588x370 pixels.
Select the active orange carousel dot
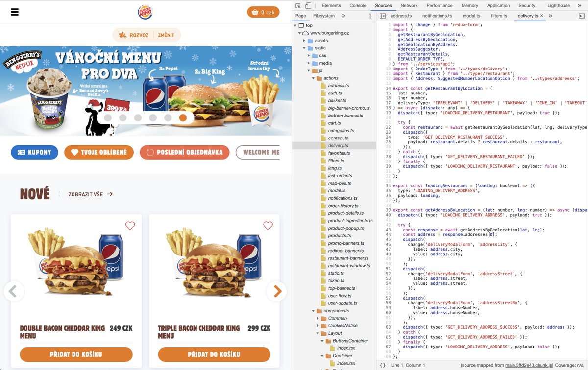(x=183, y=117)
